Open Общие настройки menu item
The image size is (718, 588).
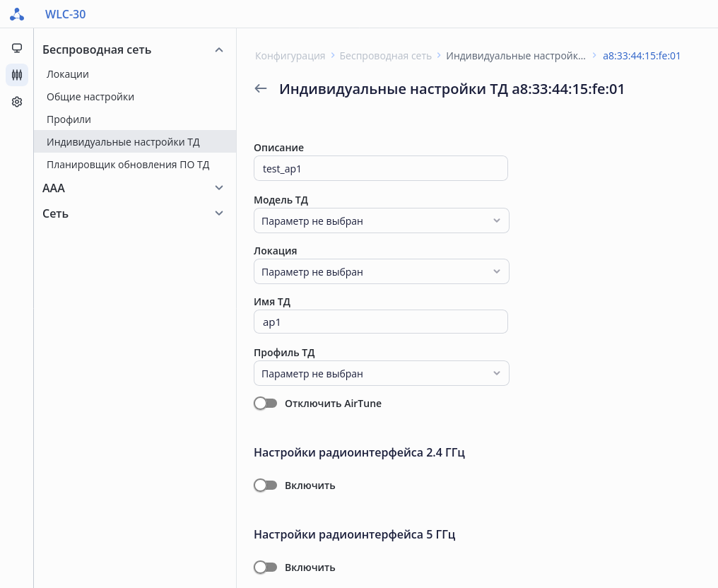90,97
